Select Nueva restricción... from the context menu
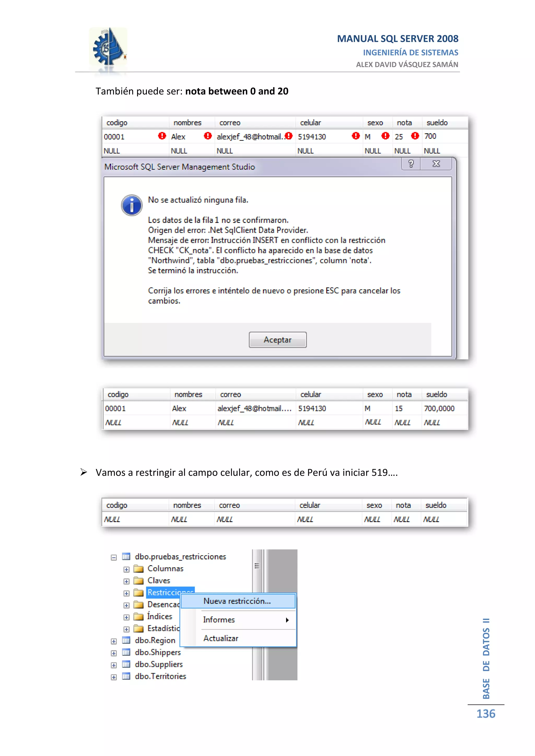535x756 pixels. 238,601
